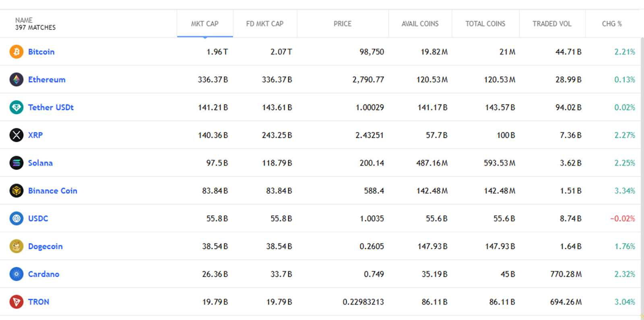Select USDC's price 1.0035
The height and width of the screenshot is (320, 644).
[x=372, y=218]
